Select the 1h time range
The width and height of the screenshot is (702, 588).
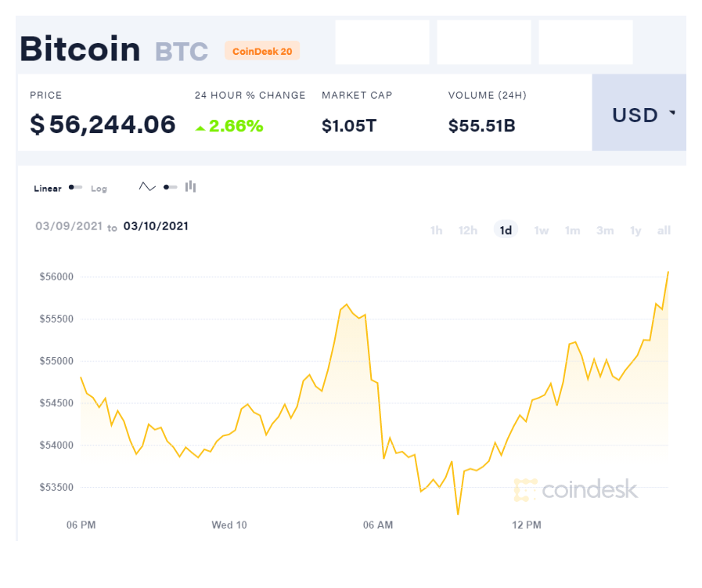tap(437, 230)
